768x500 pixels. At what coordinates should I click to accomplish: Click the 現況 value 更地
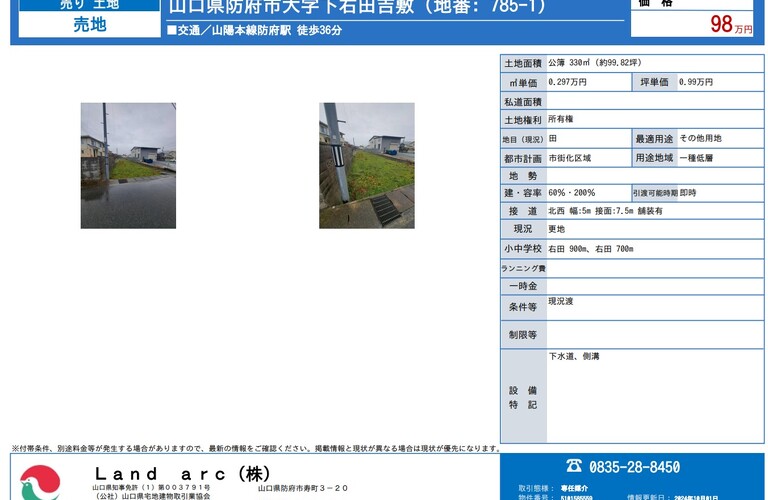(x=556, y=229)
